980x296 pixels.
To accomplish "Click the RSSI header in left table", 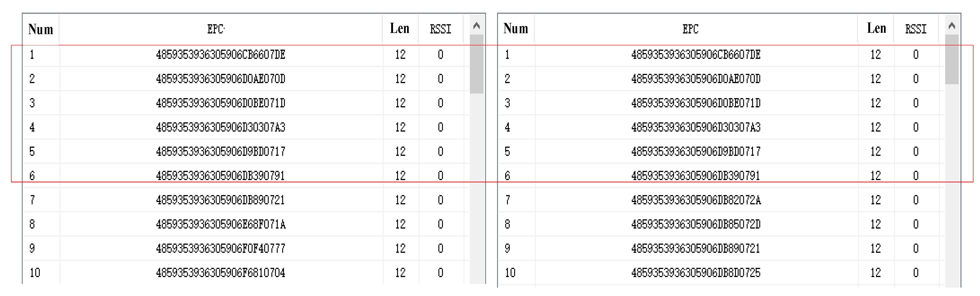I will 441,29.
